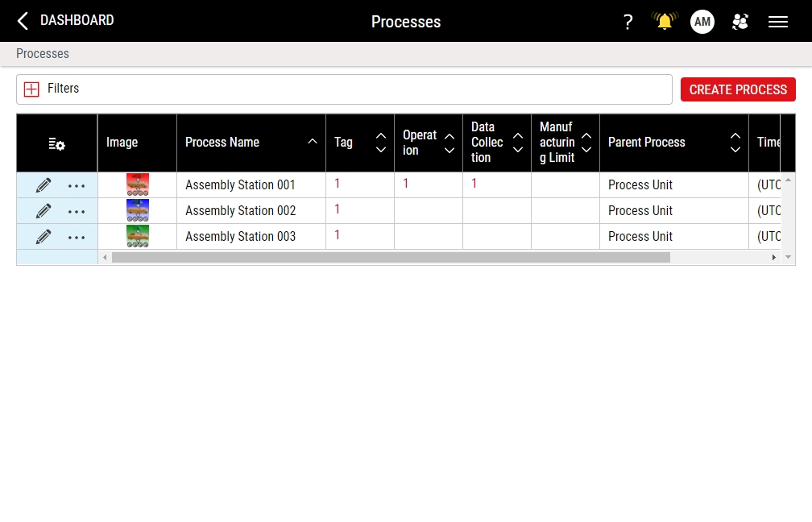
Task: Expand sorting for the Parent Process column
Action: 735,143
